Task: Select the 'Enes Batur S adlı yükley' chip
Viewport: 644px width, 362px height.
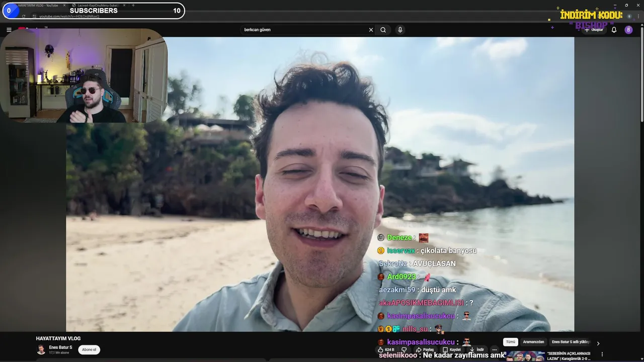Action: click(570, 342)
